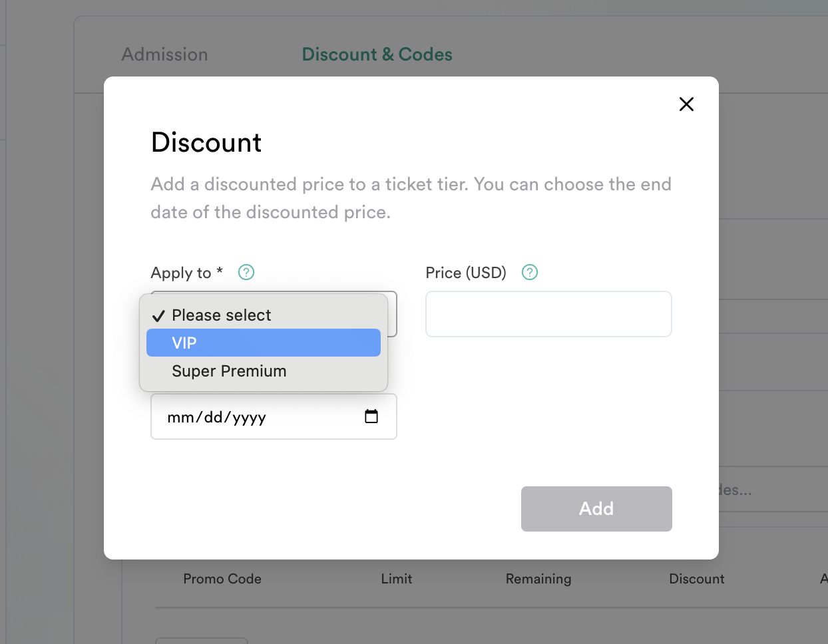The image size is (828, 644).
Task: Click the help icon beside Apply to
Action: (246, 272)
